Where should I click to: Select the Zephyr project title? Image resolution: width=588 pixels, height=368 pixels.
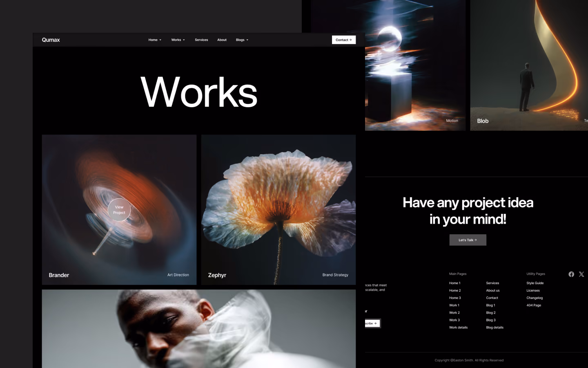[217, 275]
